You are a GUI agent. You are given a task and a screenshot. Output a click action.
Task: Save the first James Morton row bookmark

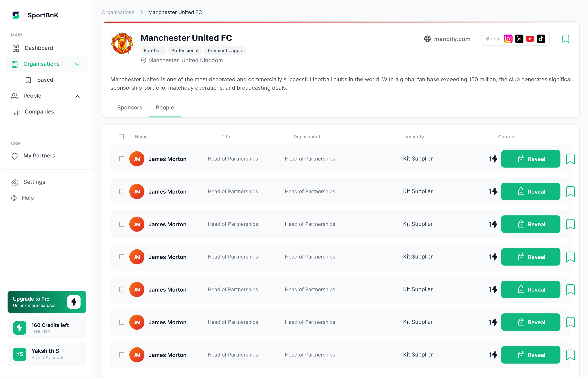pos(570,159)
